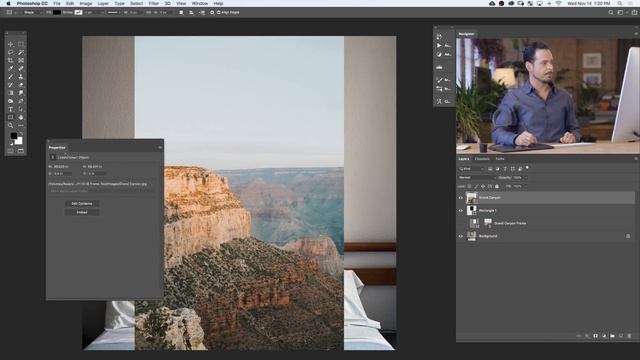
Task: Open the stroke type line dropdown
Action: [x=113, y=13]
